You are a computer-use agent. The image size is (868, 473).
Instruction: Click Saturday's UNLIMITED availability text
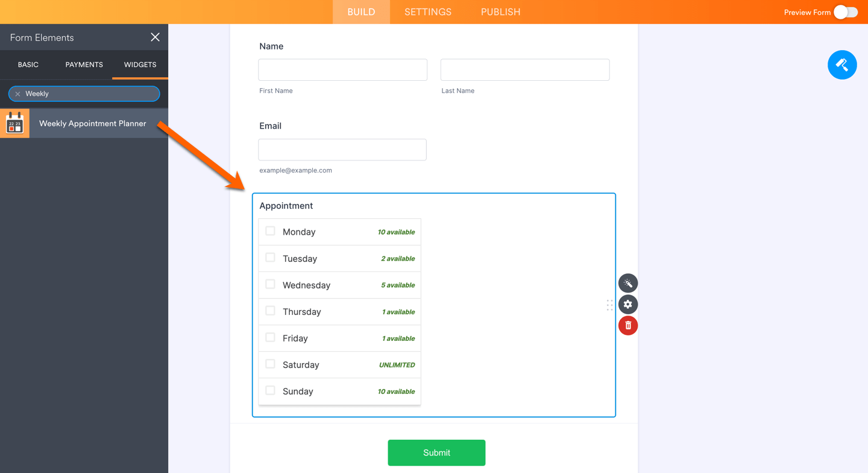tap(397, 365)
